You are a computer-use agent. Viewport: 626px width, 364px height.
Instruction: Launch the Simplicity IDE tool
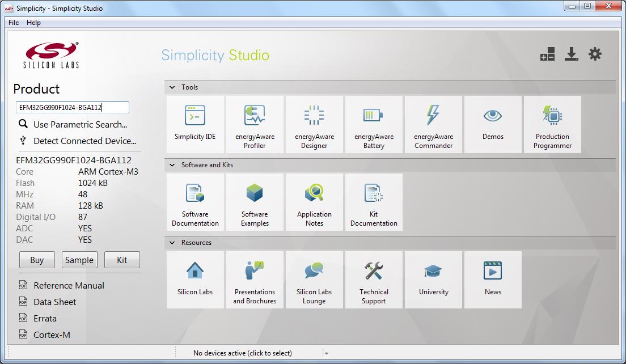pyautogui.click(x=195, y=124)
